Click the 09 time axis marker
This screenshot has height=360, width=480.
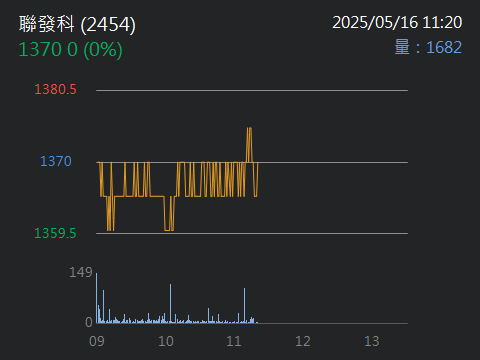point(97,341)
